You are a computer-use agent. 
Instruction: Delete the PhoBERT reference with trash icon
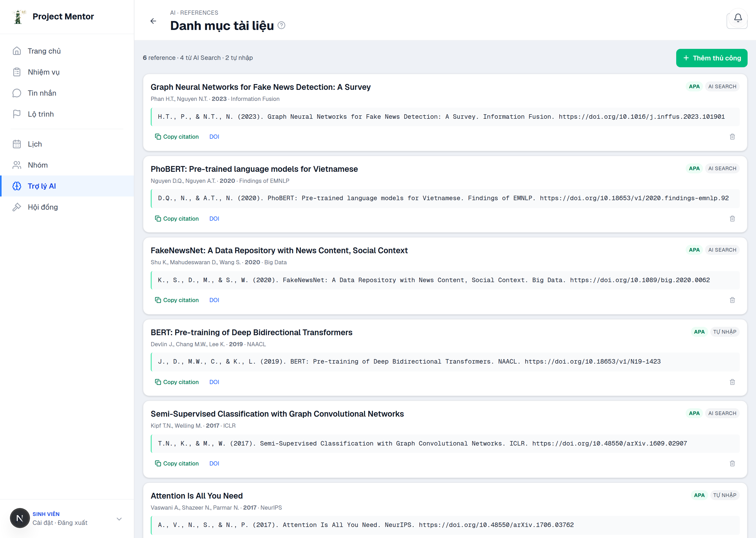732,219
